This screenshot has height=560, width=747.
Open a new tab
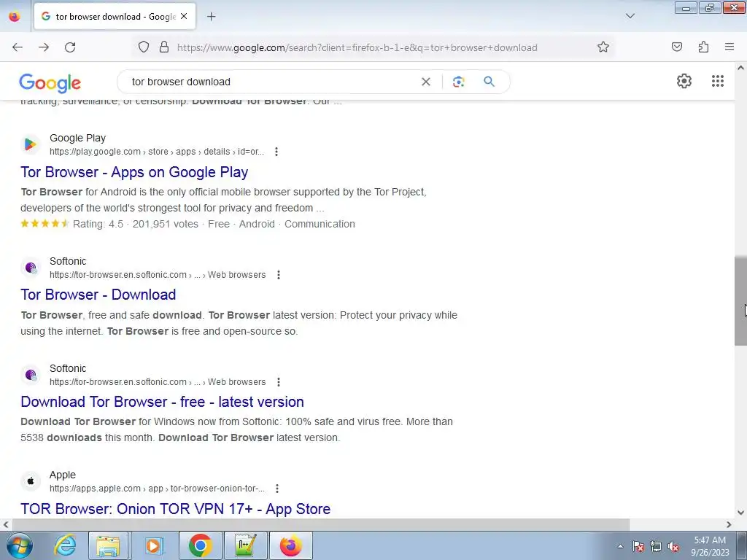tap(211, 17)
